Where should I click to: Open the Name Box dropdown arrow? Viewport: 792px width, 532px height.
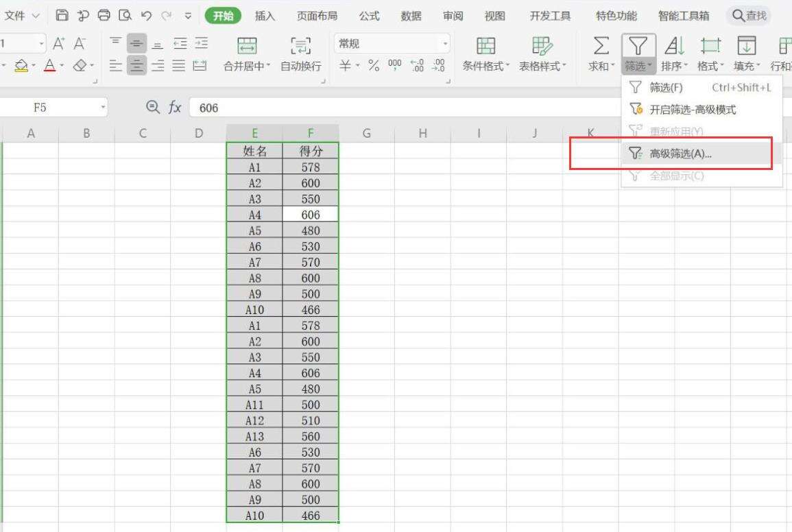coord(103,107)
